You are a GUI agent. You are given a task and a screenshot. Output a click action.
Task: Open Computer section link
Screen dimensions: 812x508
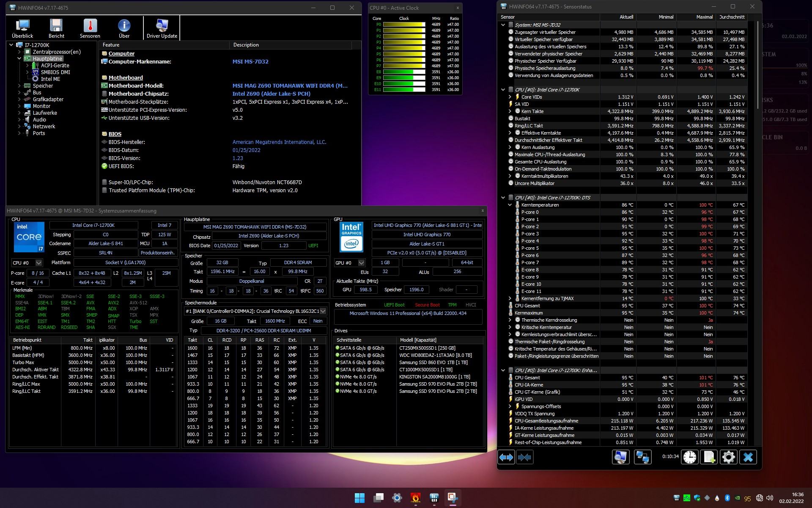click(121, 53)
